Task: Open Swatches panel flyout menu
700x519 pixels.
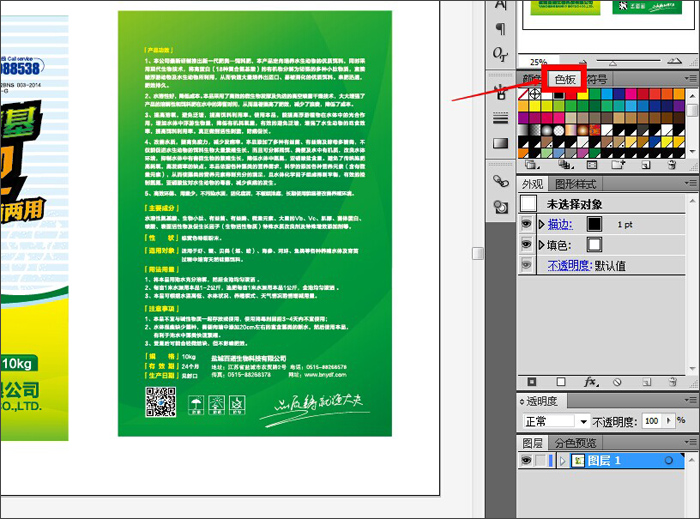Action: point(691,78)
